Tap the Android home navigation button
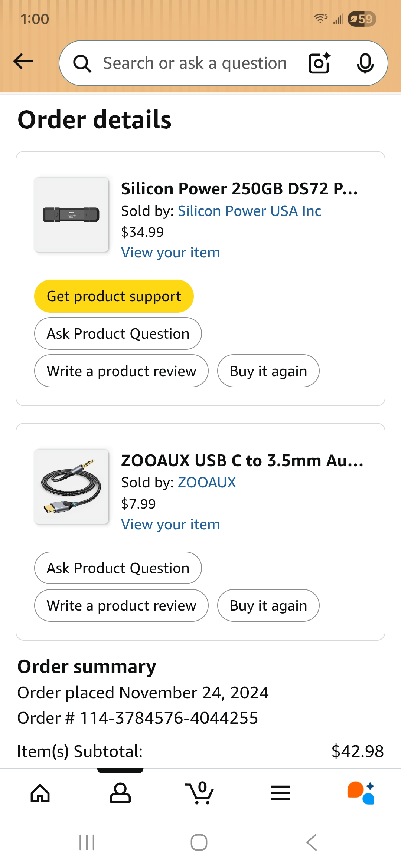The width and height of the screenshot is (401, 868). (x=199, y=842)
